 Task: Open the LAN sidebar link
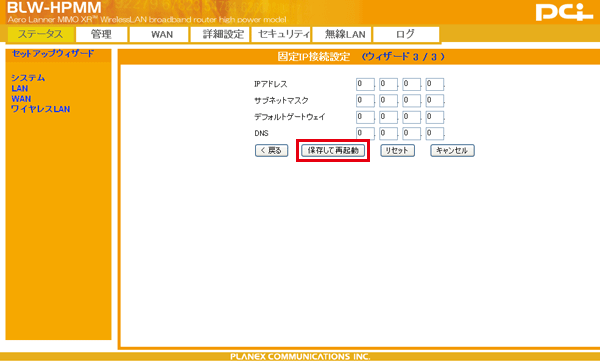[20, 88]
